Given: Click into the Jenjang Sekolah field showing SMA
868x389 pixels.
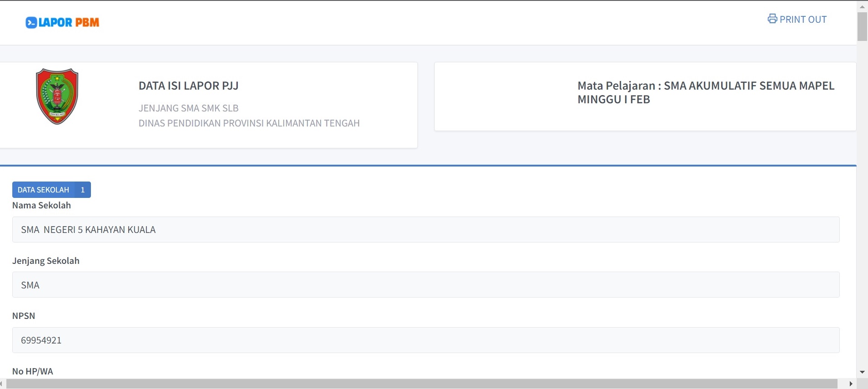Looking at the screenshot, I should [426, 285].
